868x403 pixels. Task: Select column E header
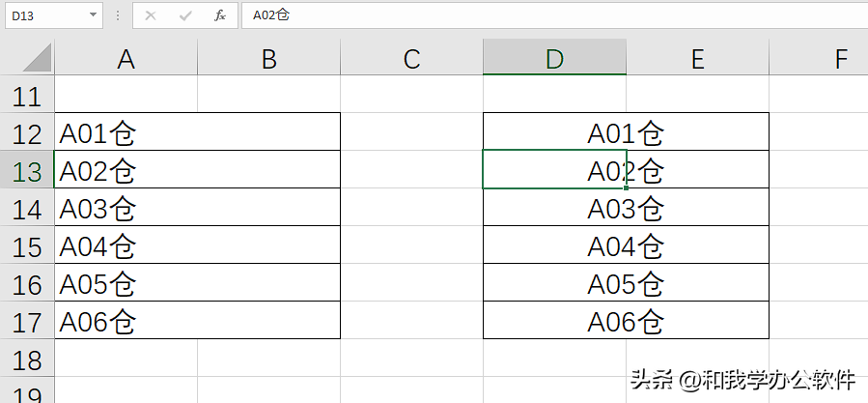coord(697,58)
